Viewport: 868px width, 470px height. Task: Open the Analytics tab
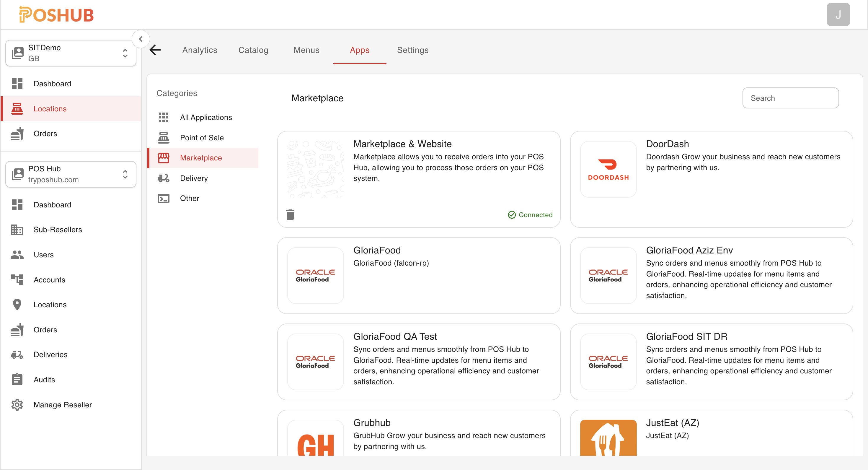point(200,50)
